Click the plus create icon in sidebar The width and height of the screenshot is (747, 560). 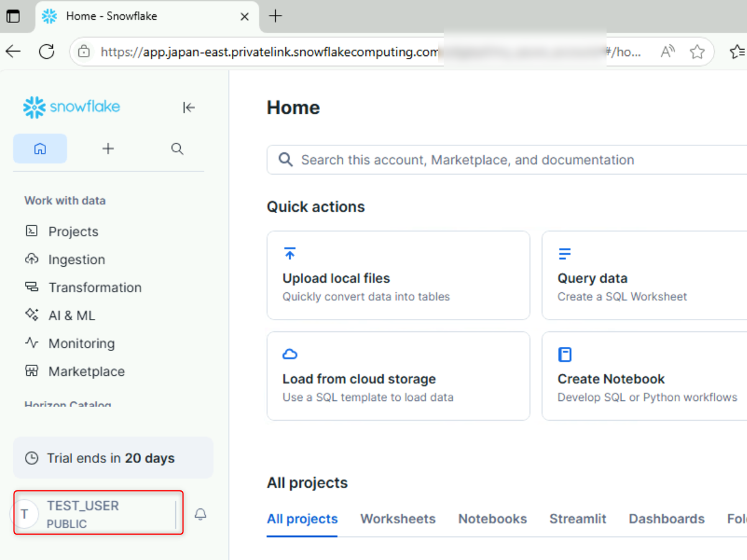pyautogui.click(x=108, y=149)
